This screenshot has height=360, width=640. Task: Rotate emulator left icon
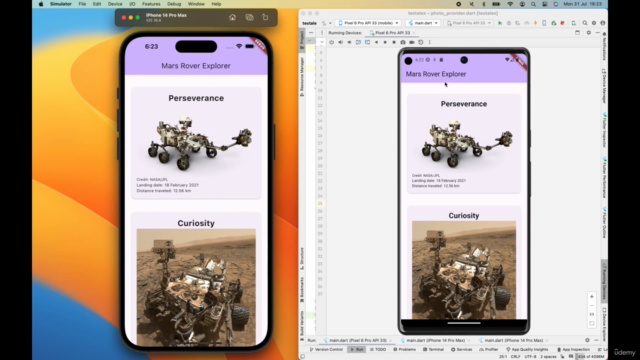coord(358,42)
